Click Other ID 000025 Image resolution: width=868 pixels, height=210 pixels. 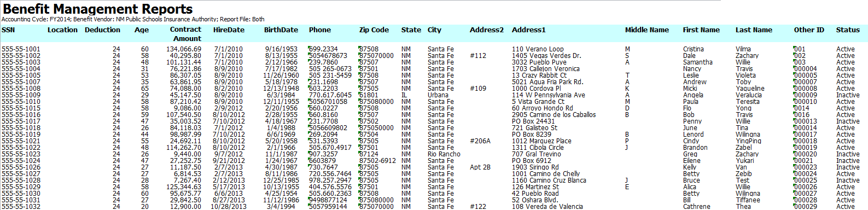point(806,180)
